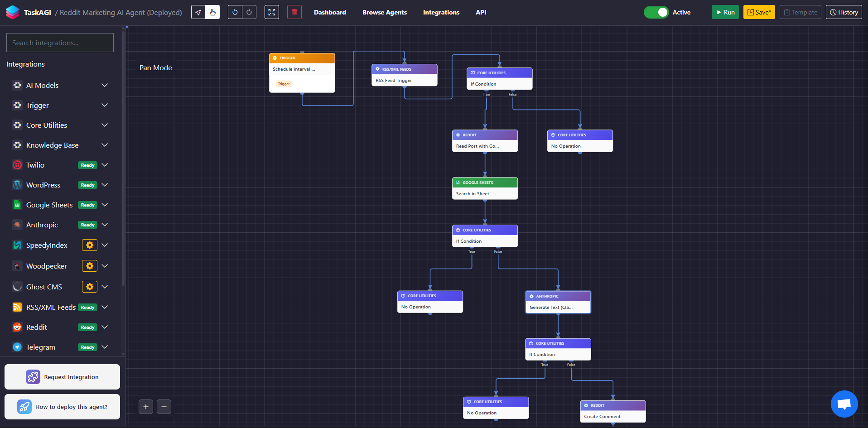Open the Dashboard menu item
The height and width of the screenshot is (428, 868).
(x=330, y=12)
